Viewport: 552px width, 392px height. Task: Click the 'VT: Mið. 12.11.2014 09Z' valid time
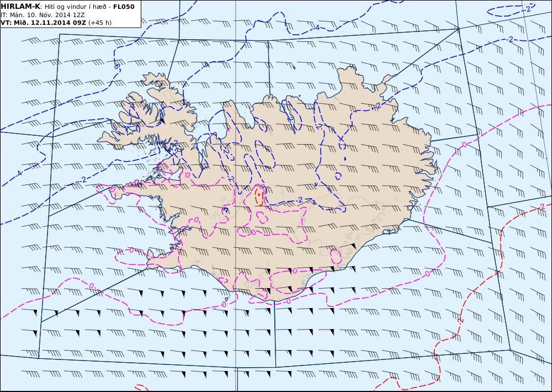(44, 23)
